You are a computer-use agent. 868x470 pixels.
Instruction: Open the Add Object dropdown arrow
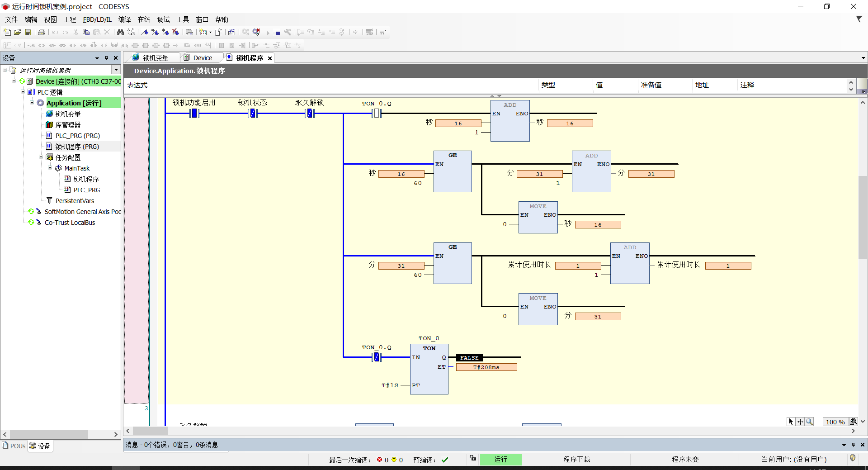tap(210, 32)
